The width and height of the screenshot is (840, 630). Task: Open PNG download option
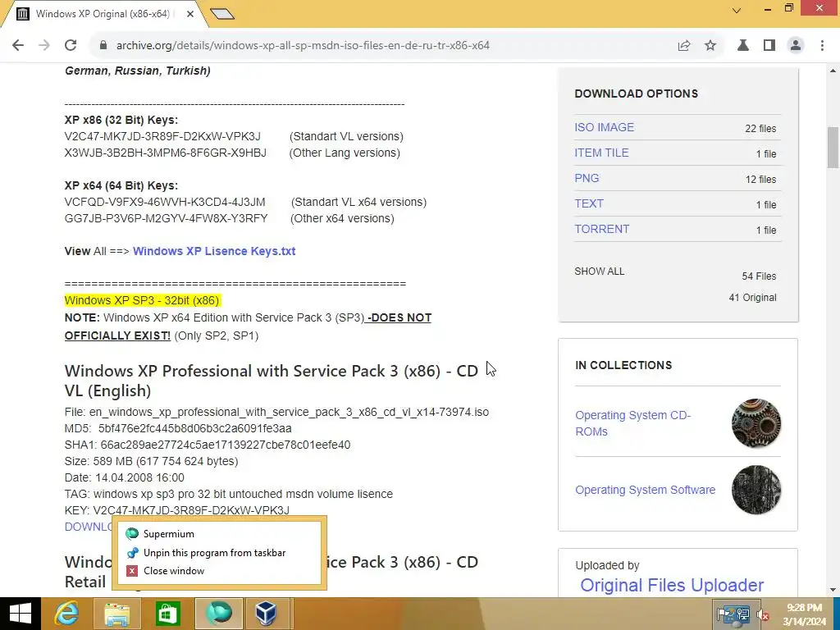click(587, 178)
